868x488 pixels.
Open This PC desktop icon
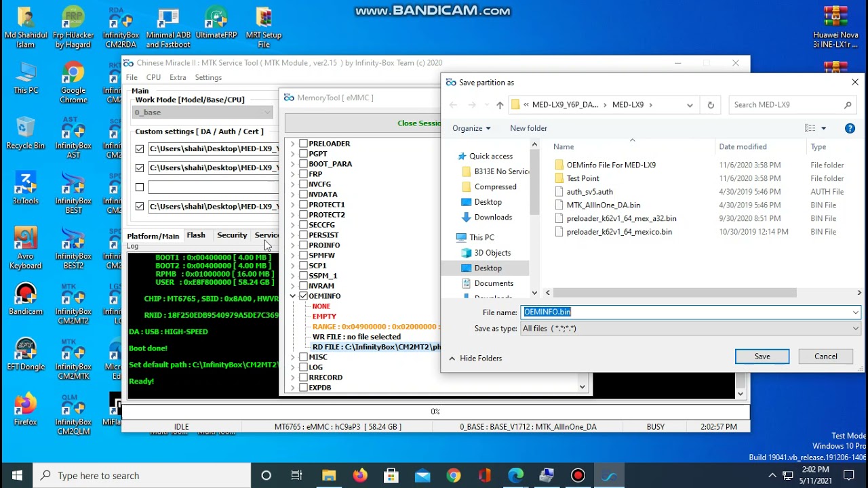tap(26, 78)
